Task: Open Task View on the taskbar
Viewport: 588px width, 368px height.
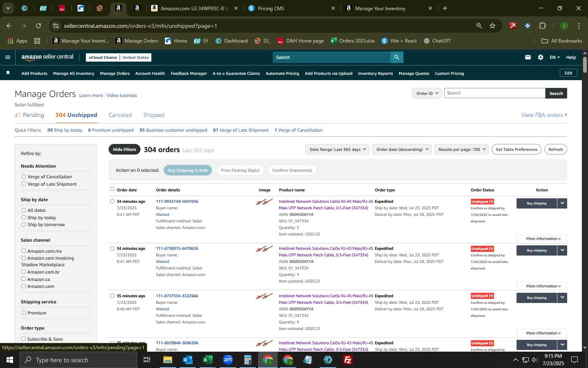Action: [147, 360]
